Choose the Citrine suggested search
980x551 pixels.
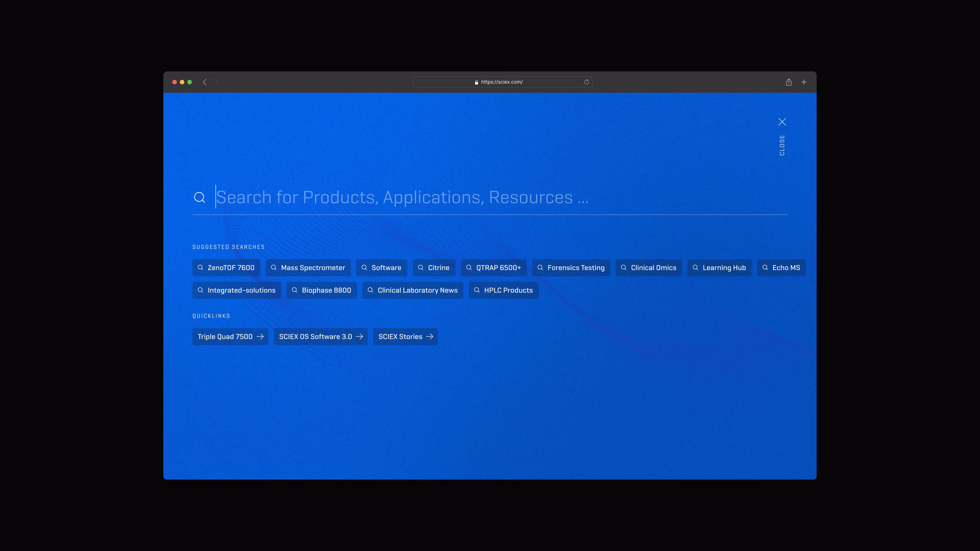(x=434, y=268)
